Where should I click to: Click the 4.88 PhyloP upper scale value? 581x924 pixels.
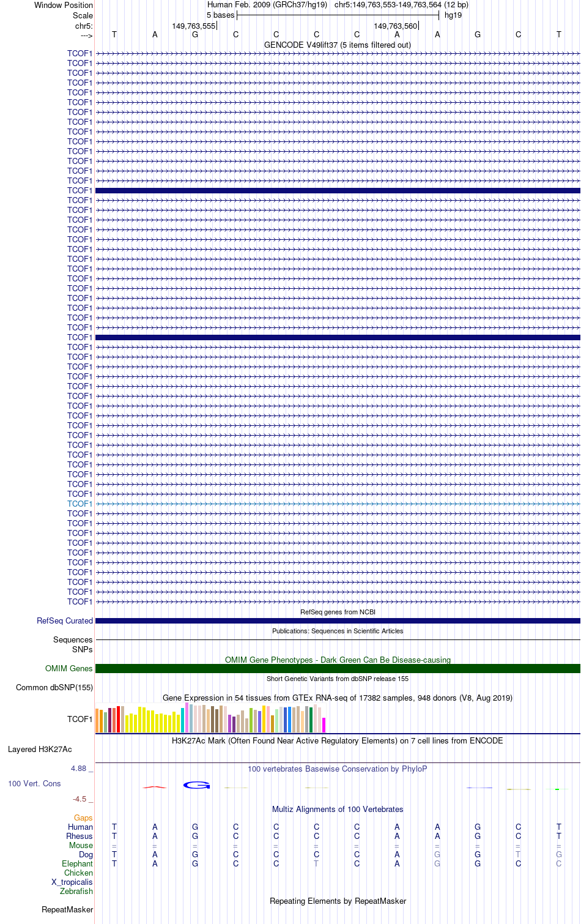(x=79, y=768)
